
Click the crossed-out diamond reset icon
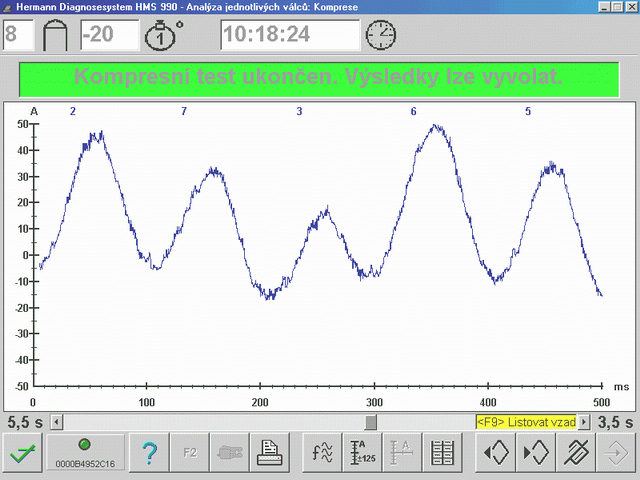coord(576,453)
